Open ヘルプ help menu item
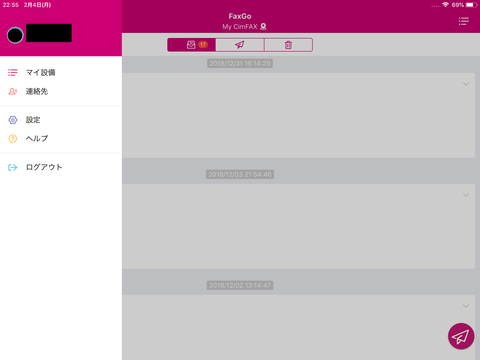Screen dimensions: 480x360 pyautogui.click(x=61, y=138)
